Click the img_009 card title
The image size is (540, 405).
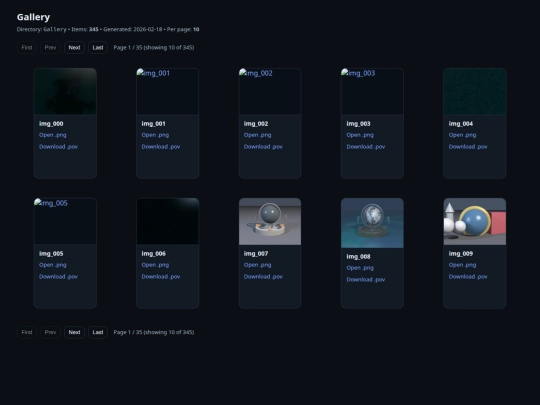click(x=460, y=253)
